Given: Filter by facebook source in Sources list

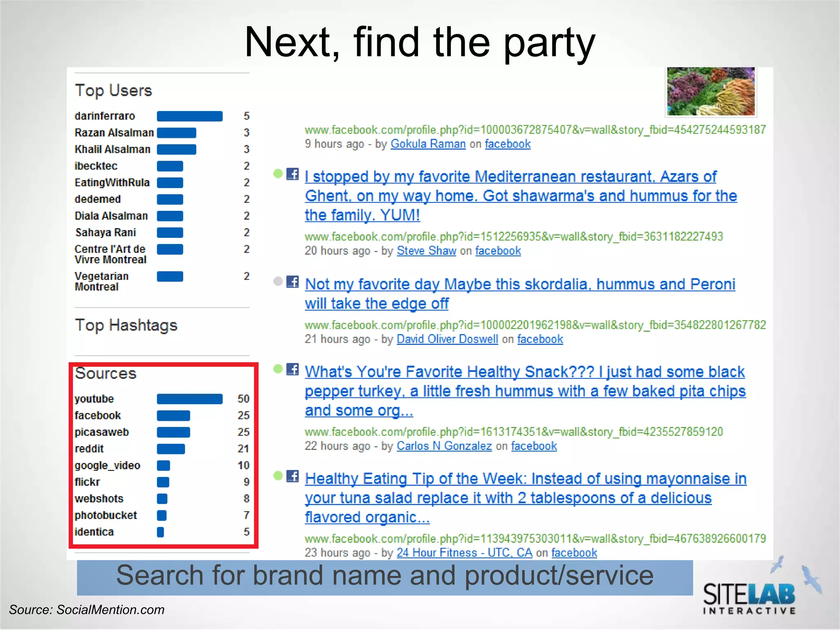Looking at the screenshot, I should [98, 415].
